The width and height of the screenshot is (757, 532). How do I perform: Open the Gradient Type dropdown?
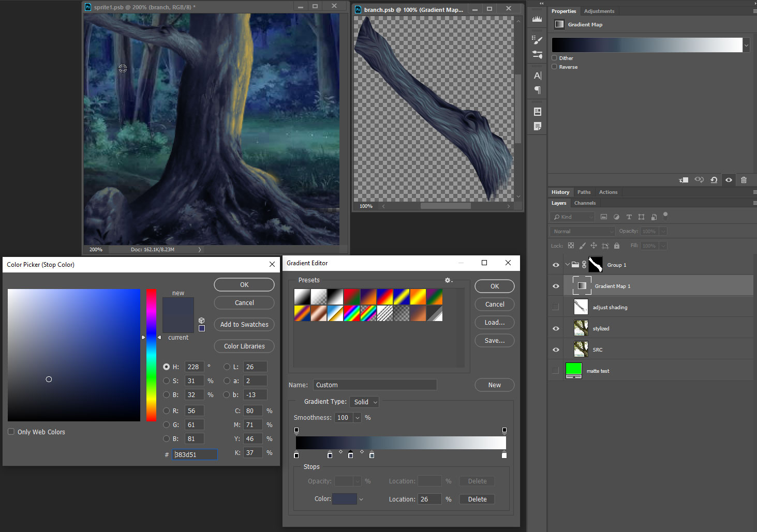click(365, 402)
